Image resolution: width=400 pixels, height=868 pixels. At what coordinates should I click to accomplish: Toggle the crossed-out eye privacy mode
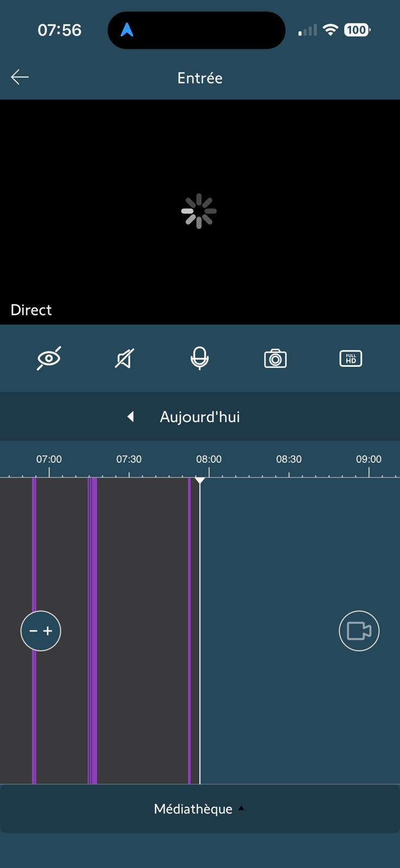pos(49,358)
